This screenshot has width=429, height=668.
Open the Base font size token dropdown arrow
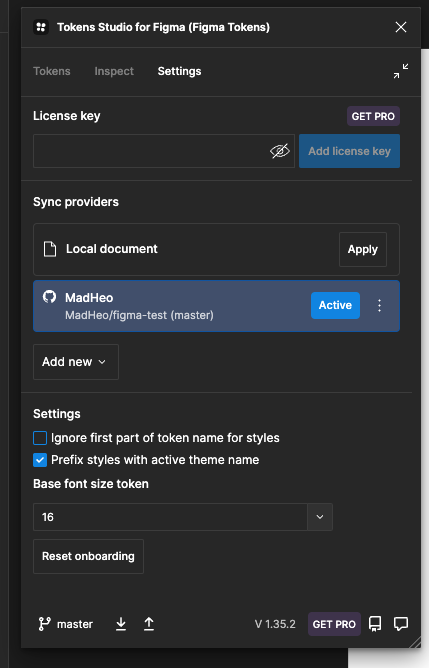pos(320,517)
